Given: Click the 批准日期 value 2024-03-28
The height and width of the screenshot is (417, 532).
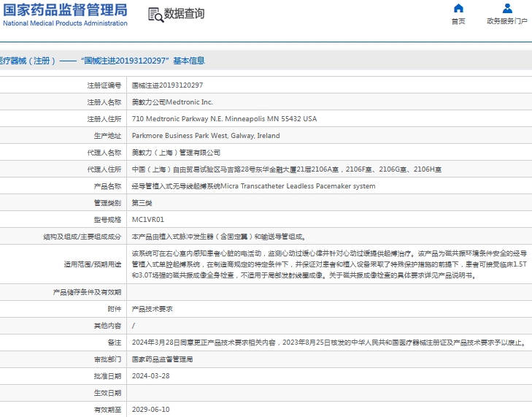Looking at the screenshot, I should [150, 376].
